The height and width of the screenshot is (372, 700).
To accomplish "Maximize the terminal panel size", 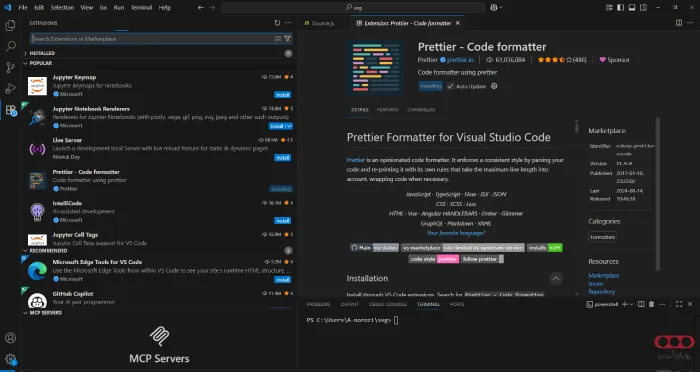I will (679, 304).
